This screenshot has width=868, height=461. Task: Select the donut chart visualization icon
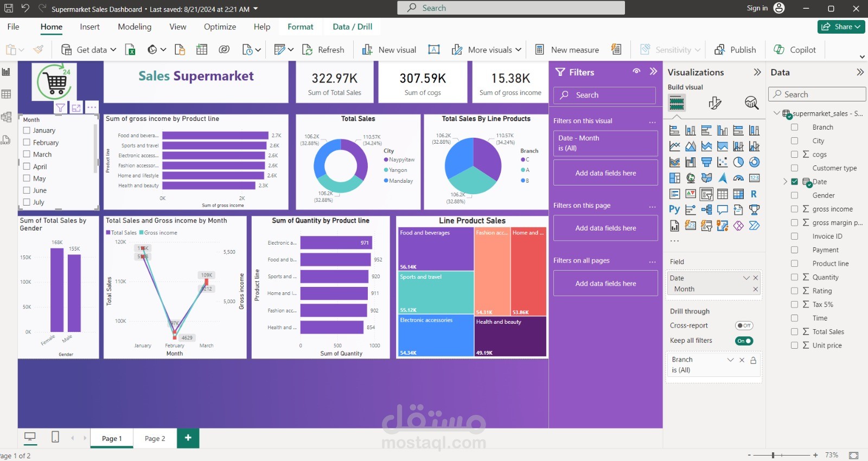tap(754, 162)
